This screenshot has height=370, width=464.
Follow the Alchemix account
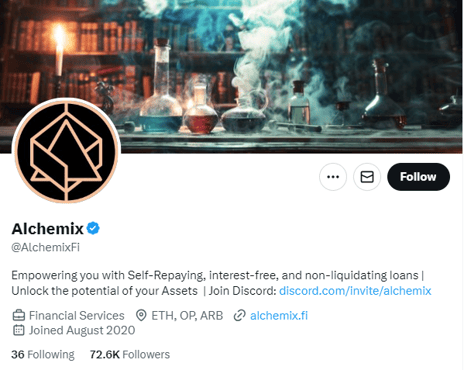(x=418, y=177)
